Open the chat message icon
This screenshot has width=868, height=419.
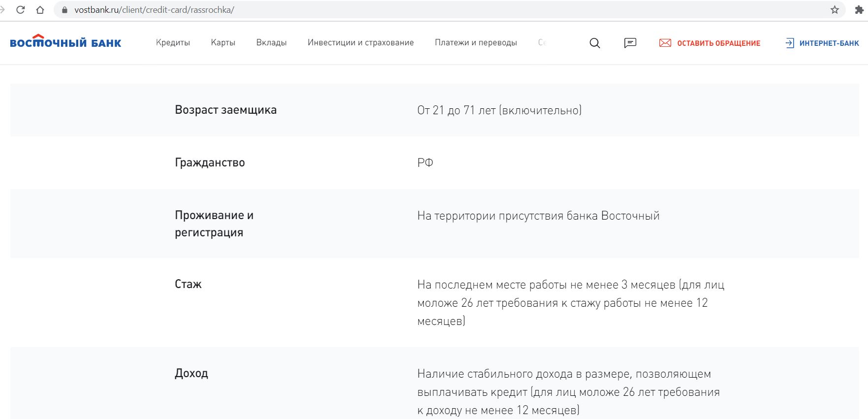(x=630, y=43)
